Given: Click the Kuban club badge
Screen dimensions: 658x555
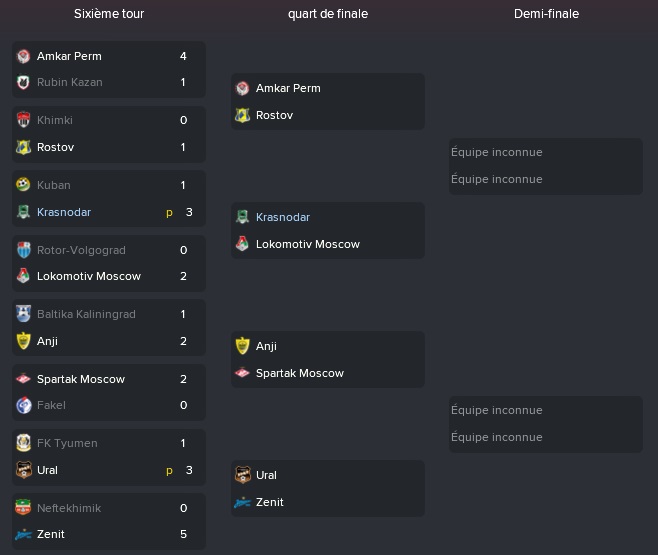Looking at the screenshot, I should (24, 185).
